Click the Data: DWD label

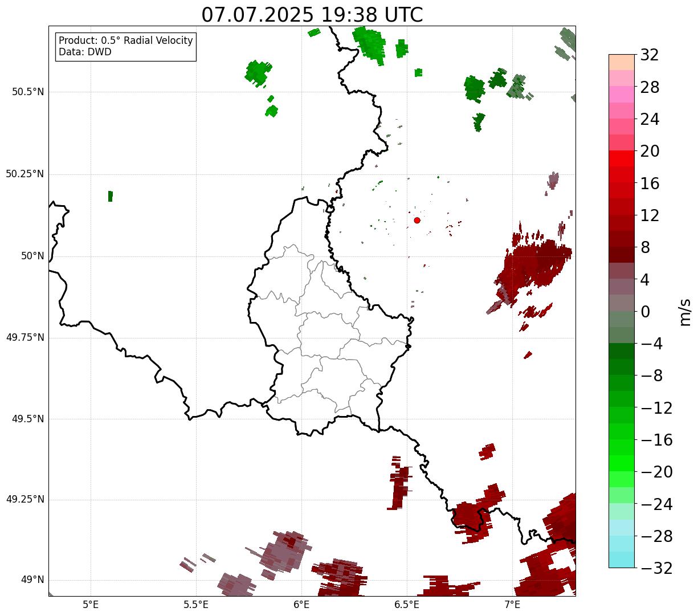coord(85,52)
